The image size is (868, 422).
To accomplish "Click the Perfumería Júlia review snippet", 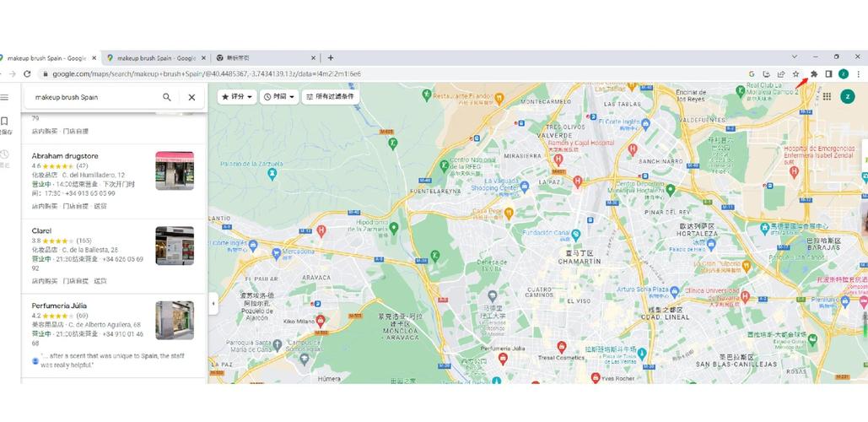I will [112, 360].
